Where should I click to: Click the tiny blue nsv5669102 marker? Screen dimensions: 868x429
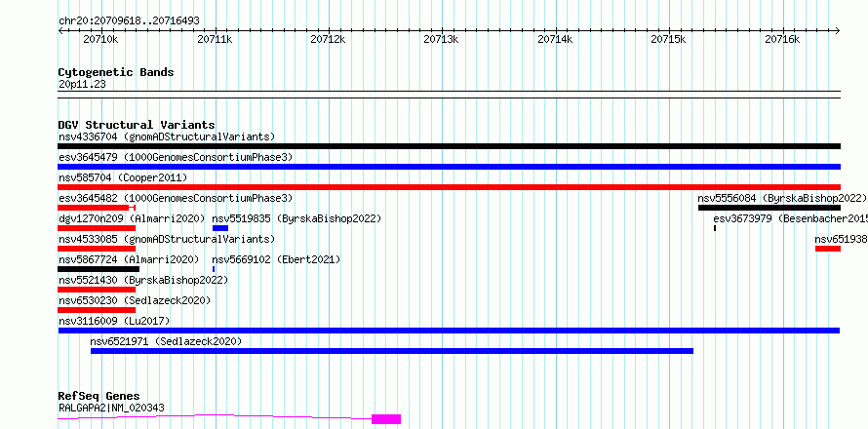point(214,269)
